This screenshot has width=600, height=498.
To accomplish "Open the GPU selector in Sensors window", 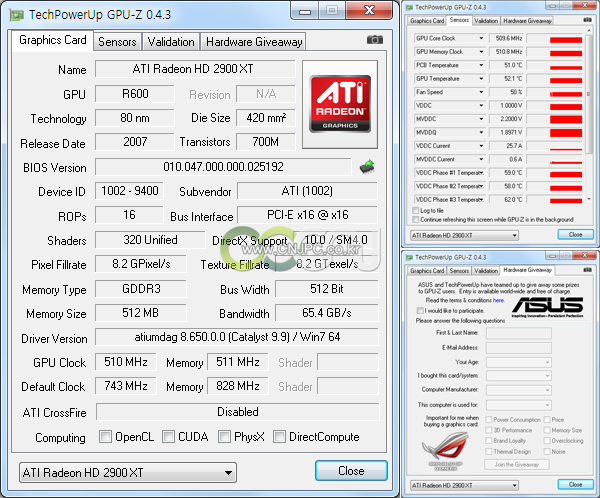I will tap(464, 235).
